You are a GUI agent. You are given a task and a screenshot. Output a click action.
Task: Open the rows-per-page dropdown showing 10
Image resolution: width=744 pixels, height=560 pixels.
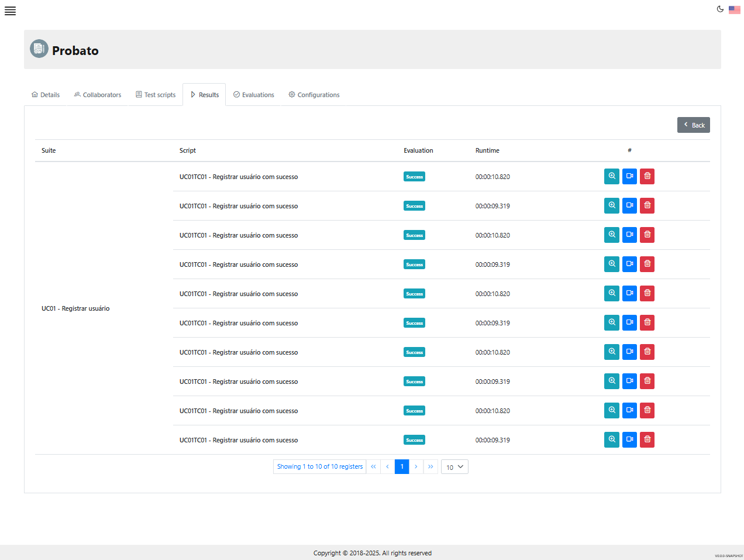[454, 467]
